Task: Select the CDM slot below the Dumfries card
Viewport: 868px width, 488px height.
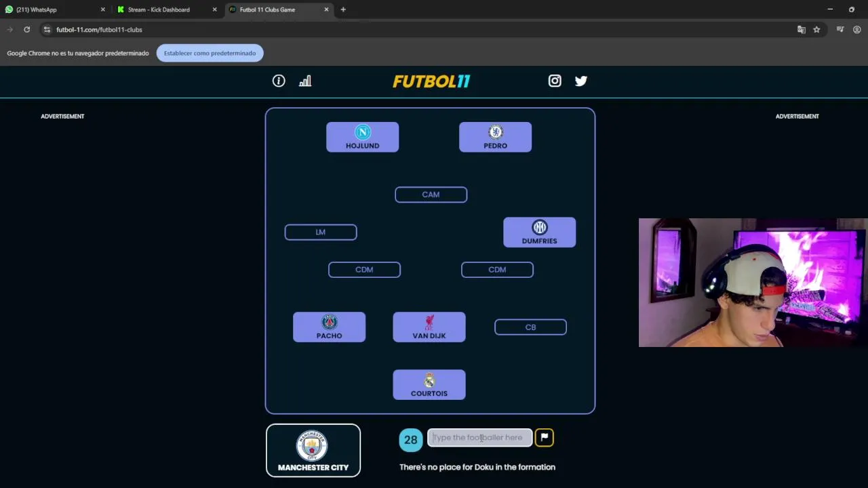Action: click(497, 270)
